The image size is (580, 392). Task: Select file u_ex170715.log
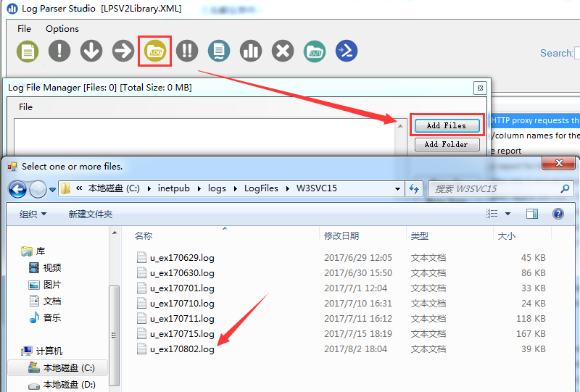[175, 333]
